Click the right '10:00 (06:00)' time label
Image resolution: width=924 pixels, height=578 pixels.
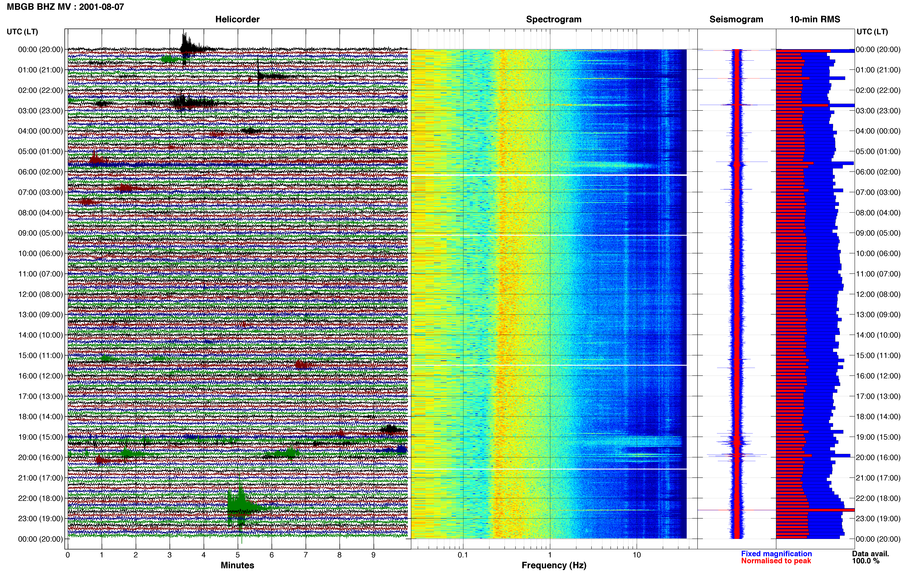coord(878,253)
